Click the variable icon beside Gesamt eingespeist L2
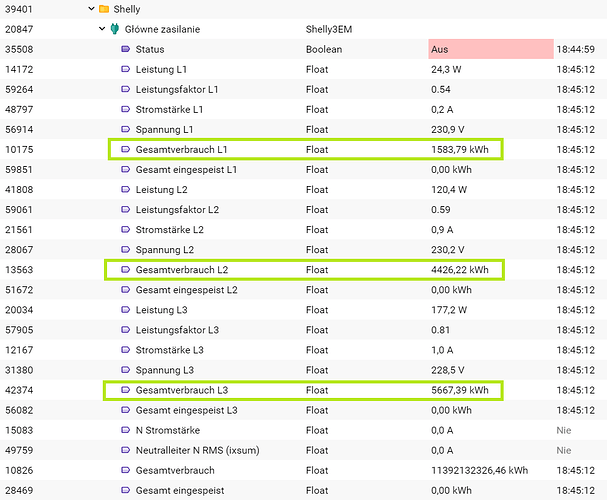 tap(125, 290)
